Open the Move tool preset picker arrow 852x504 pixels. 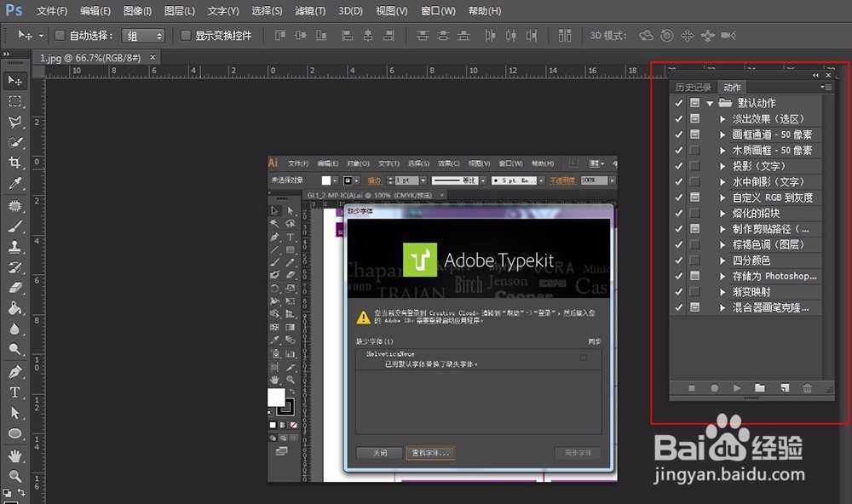click(41, 36)
